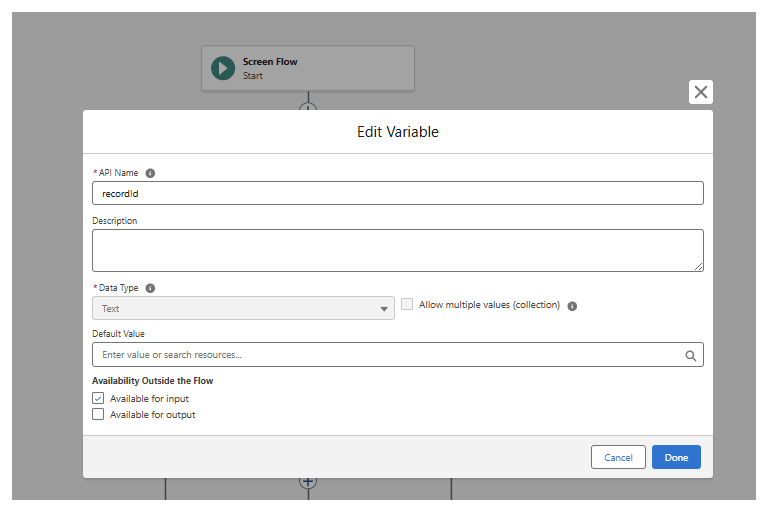Enable Allow multiple values (collection)

[x=407, y=304]
